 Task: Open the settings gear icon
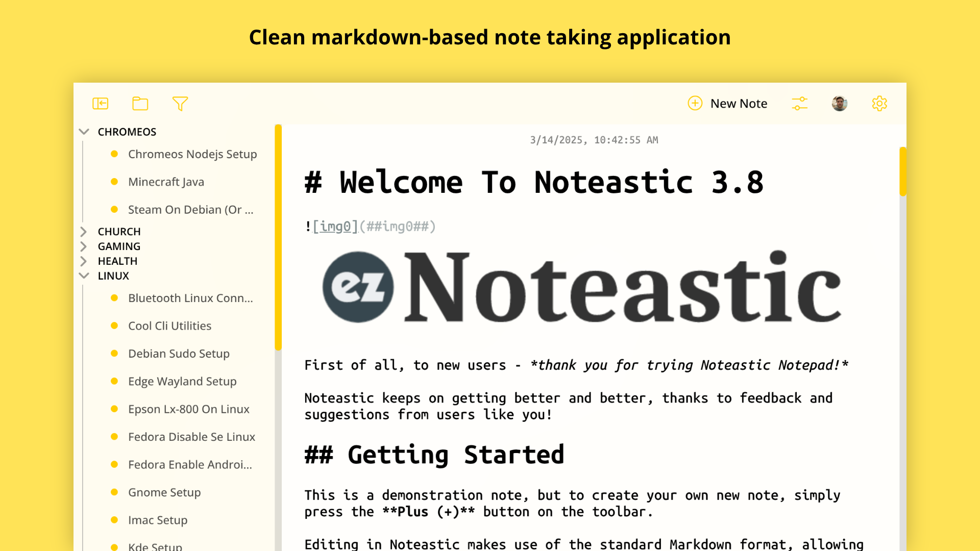pyautogui.click(x=879, y=104)
